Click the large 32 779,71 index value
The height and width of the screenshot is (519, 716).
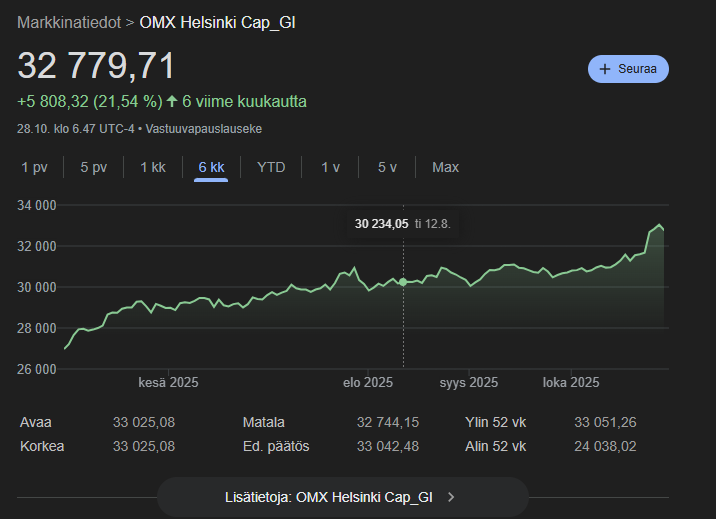tap(96, 66)
